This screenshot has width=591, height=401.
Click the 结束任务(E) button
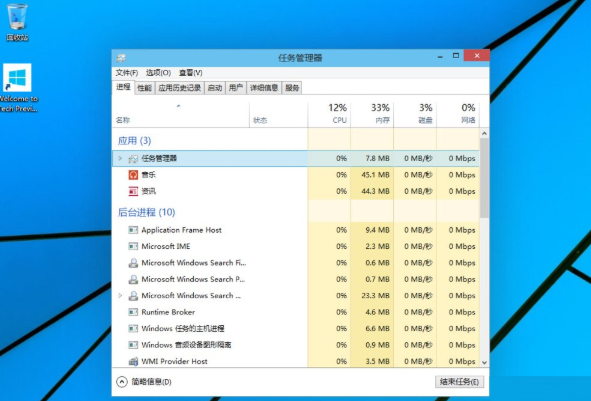(x=459, y=382)
